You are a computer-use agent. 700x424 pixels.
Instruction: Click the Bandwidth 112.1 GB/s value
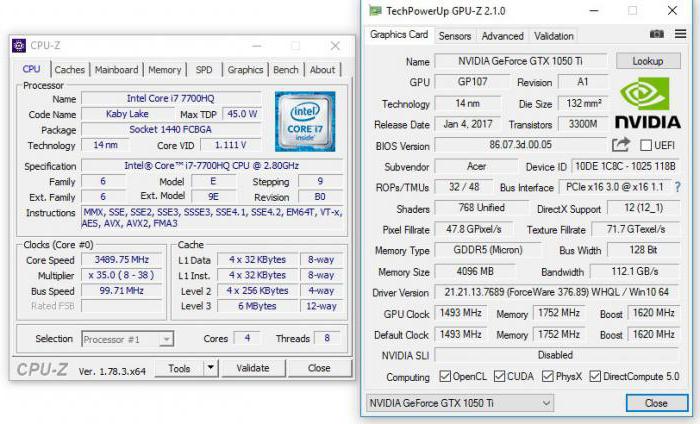(635, 271)
